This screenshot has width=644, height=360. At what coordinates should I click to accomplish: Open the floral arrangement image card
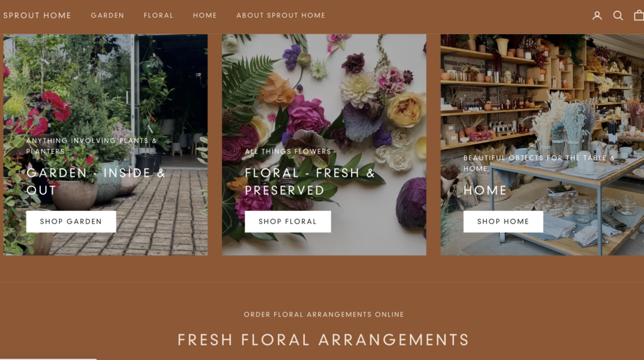tap(324, 145)
